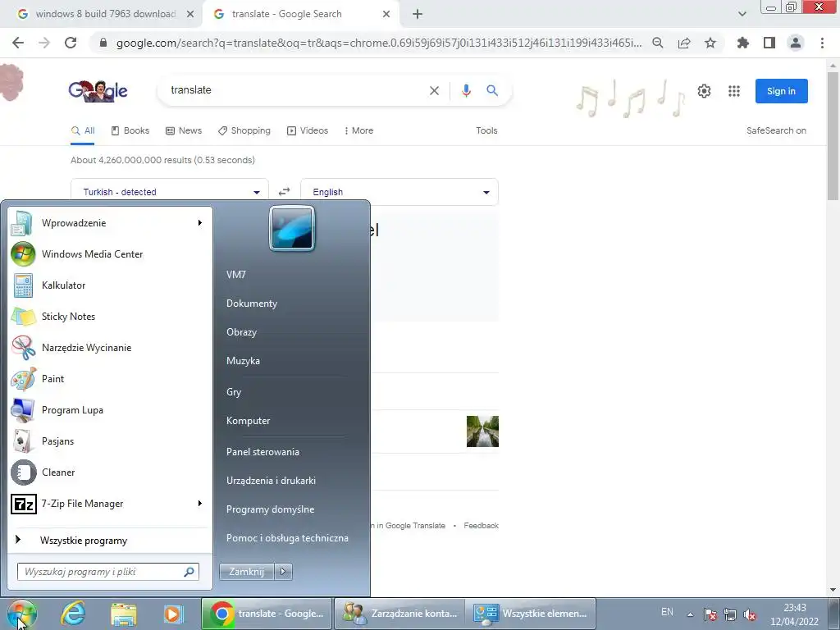840x630 pixels.
Task: Launch Windows Media Player from taskbar
Action: [x=173, y=614]
